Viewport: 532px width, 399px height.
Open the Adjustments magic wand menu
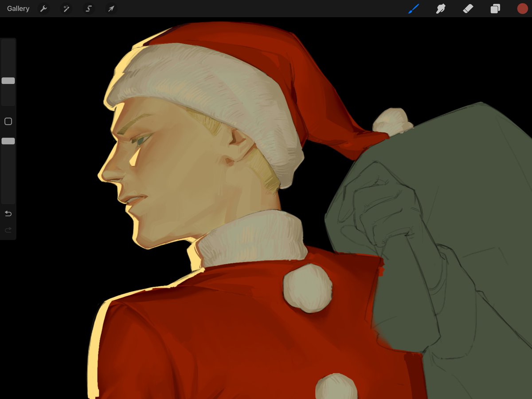[x=66, y=8]
